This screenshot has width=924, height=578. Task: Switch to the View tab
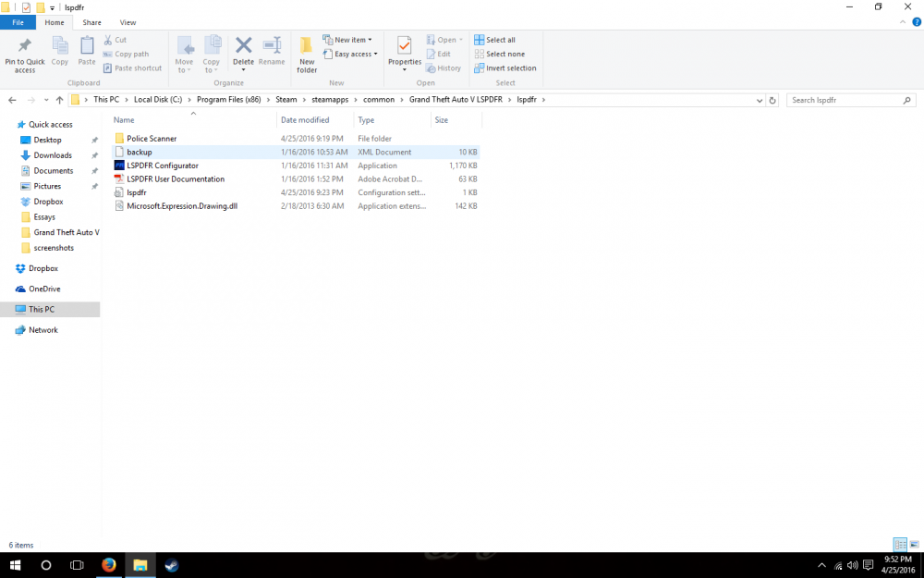point(128,22)
